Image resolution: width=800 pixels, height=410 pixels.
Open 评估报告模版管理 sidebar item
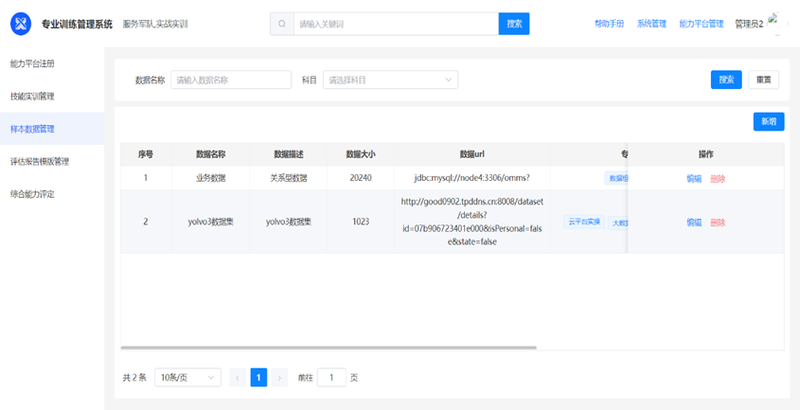pyautogui.click(x=39, y=161)
